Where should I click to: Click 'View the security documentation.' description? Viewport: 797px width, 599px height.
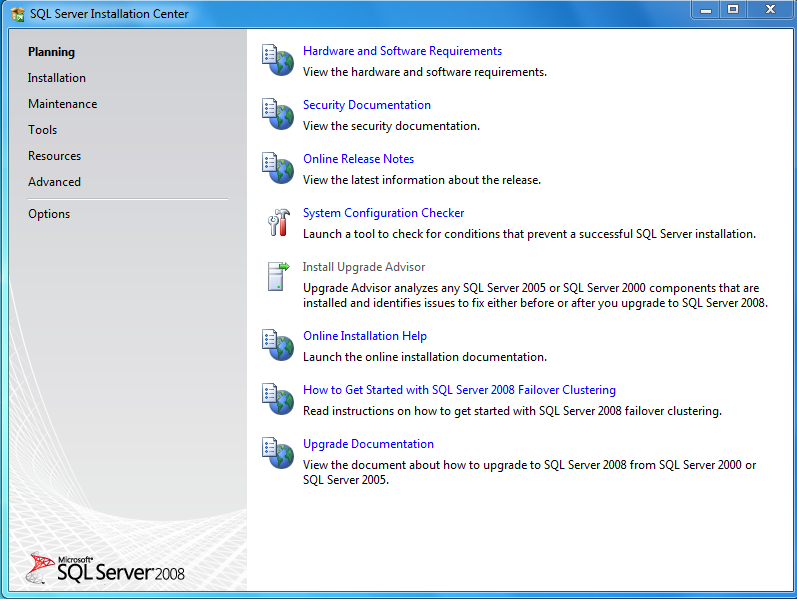pos(391,126)
